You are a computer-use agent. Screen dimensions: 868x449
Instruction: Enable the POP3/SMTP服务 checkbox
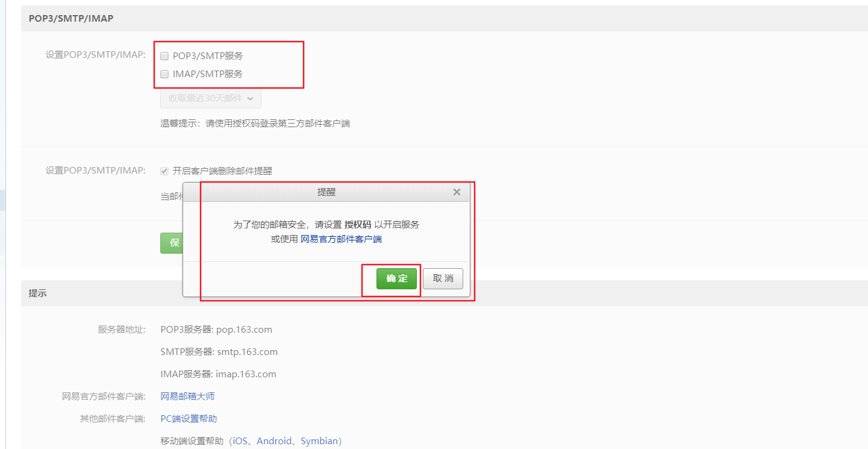(x=164, y=55)
